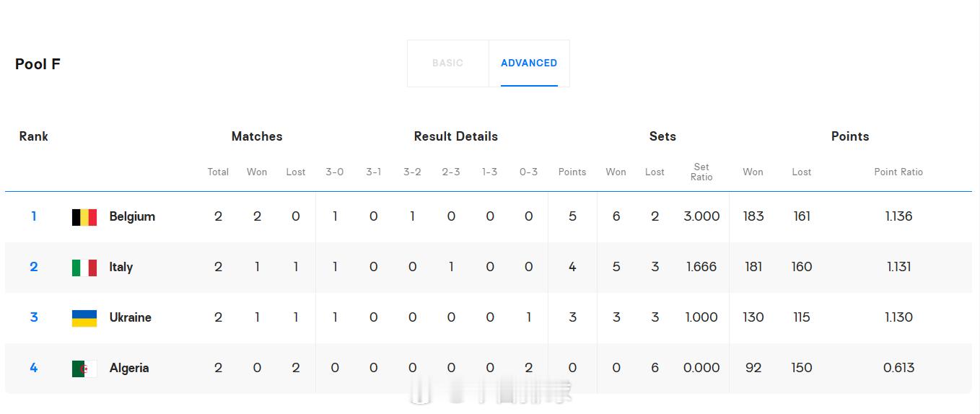Click the Result Details group header
The height and width of the screenshot is (414, 980).
point(456,136)
